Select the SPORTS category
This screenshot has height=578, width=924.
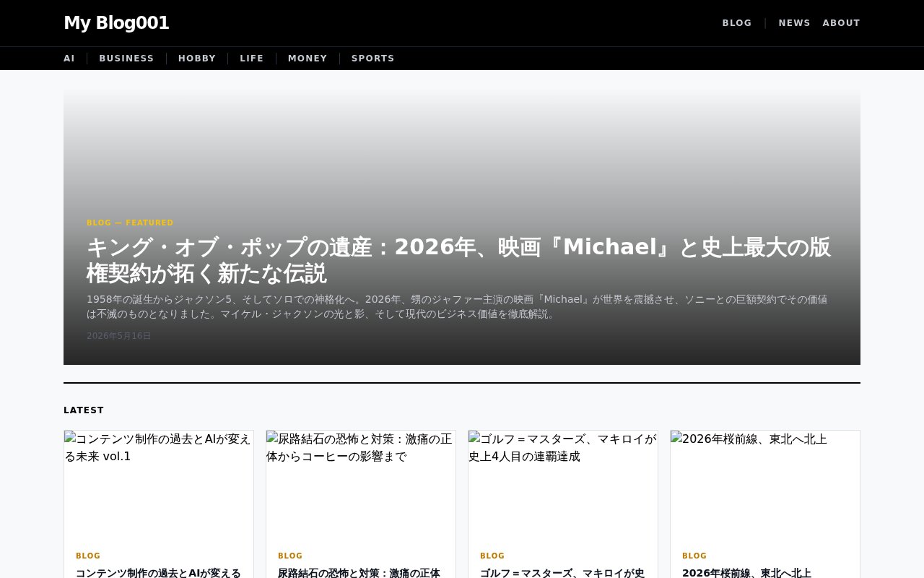click(373, 59)
